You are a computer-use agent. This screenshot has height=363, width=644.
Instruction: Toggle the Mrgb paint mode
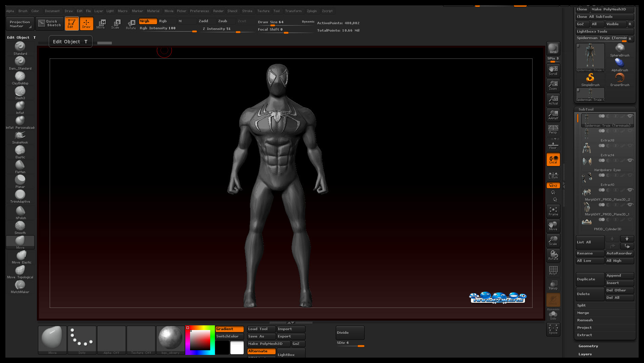148,21
